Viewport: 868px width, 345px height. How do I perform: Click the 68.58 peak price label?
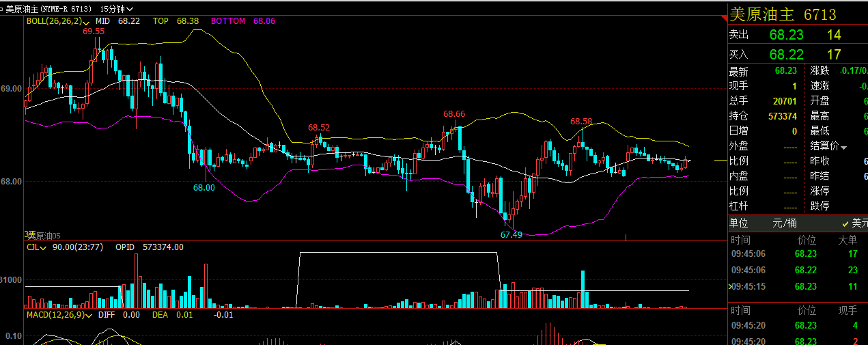pyautogui.click(x=581, y=122)
